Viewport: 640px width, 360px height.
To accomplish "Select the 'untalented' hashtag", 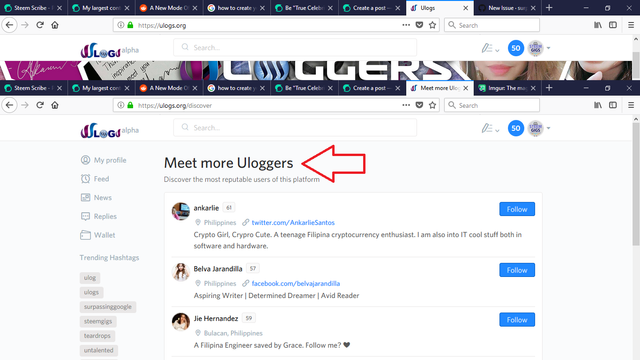I will 99,350.
